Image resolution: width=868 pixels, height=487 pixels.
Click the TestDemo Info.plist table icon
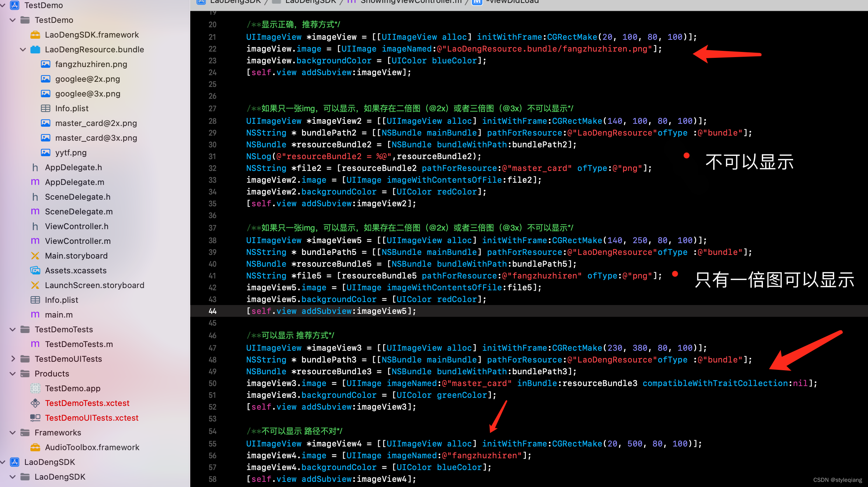click(35, 300)
